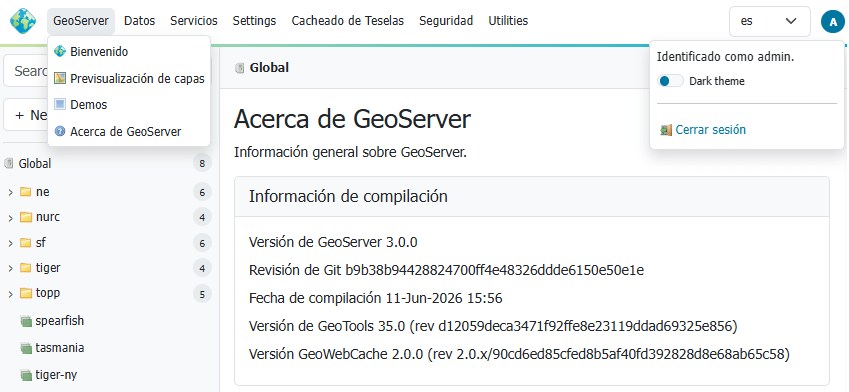Expand the tiger workspace
The image size is (849, 392).
(x=10, y=268)
